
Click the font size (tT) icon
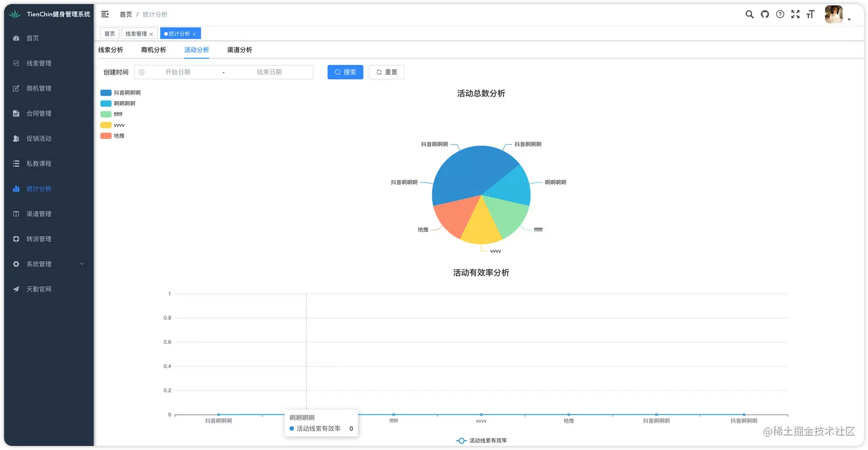pos(810,14)
